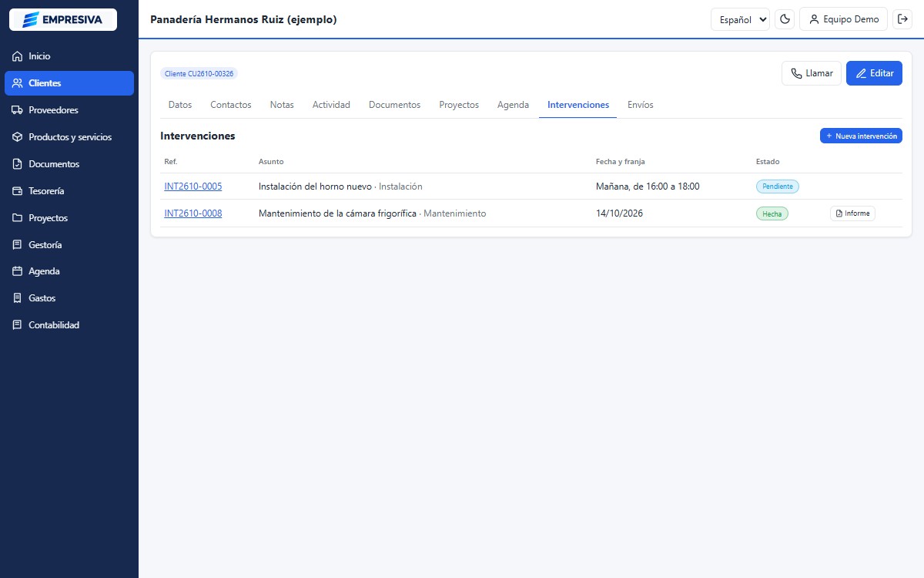Click the Editar button
Image resolution: width=924 pixels, height=578 pixels.
click(x=874, y=73)
